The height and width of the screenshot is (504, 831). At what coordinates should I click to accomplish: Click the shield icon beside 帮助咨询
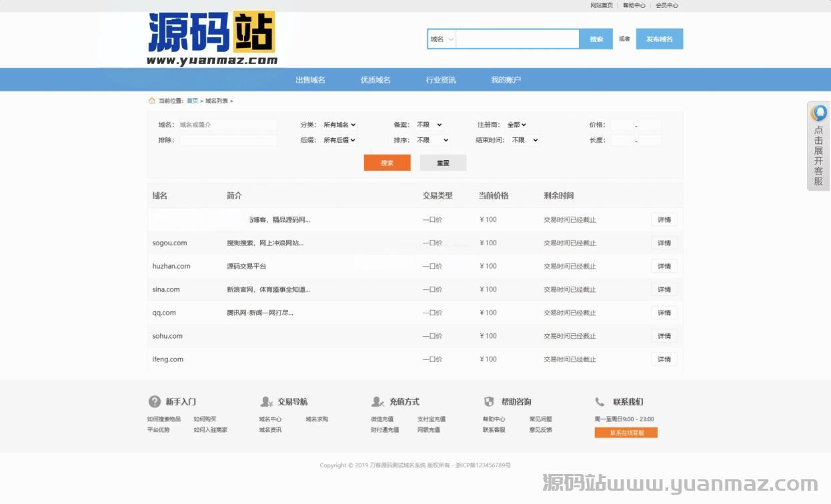coord(489,401)
